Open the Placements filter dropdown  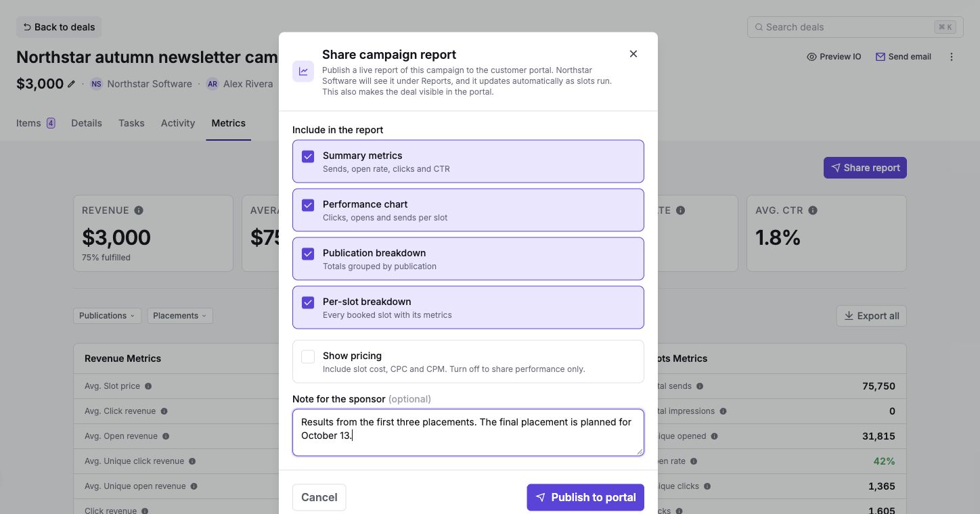180,316
